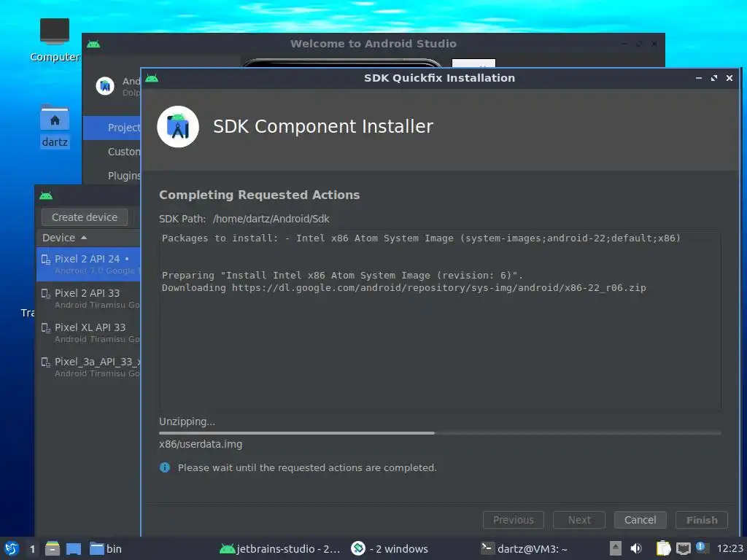
Task: Select Pixel 2 API 33 device row
Action: (88, 298)
